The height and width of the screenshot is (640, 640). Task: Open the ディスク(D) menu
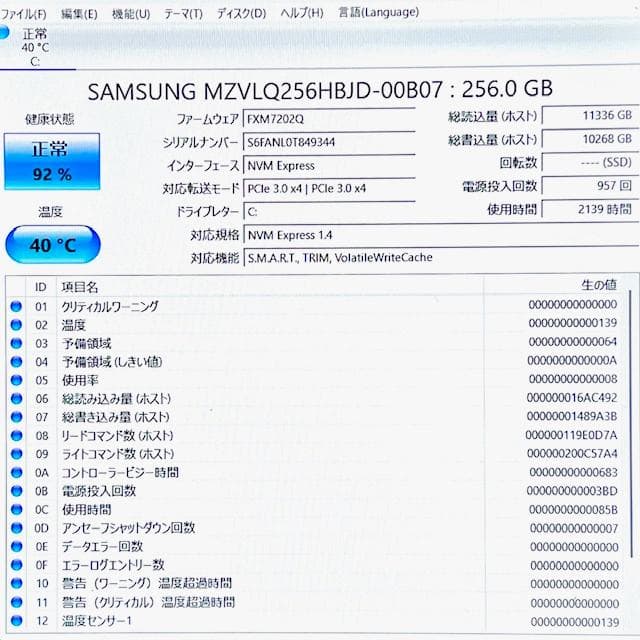click(241, 13)
